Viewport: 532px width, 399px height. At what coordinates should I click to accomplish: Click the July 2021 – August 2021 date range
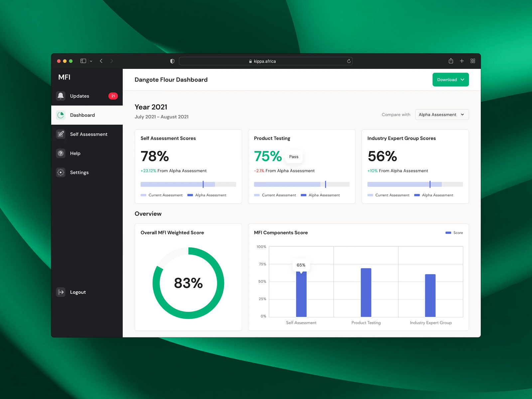point(162,117)
